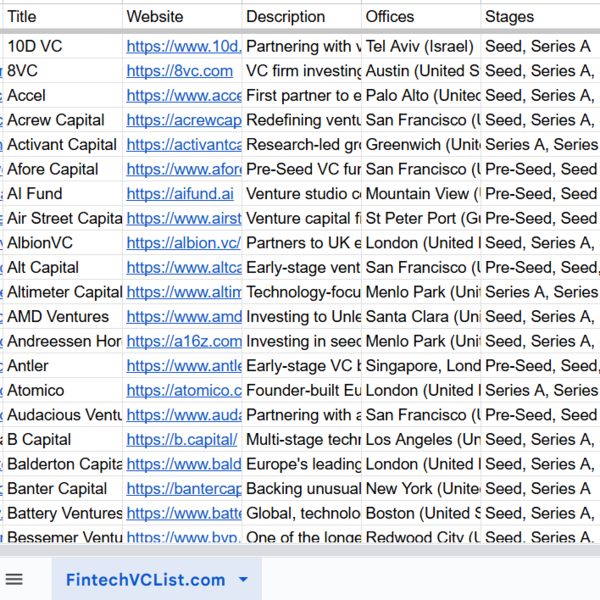The image size is (600, 600).
Task: Select the Banter Capital title cell
Action: (x=63, y=489)
